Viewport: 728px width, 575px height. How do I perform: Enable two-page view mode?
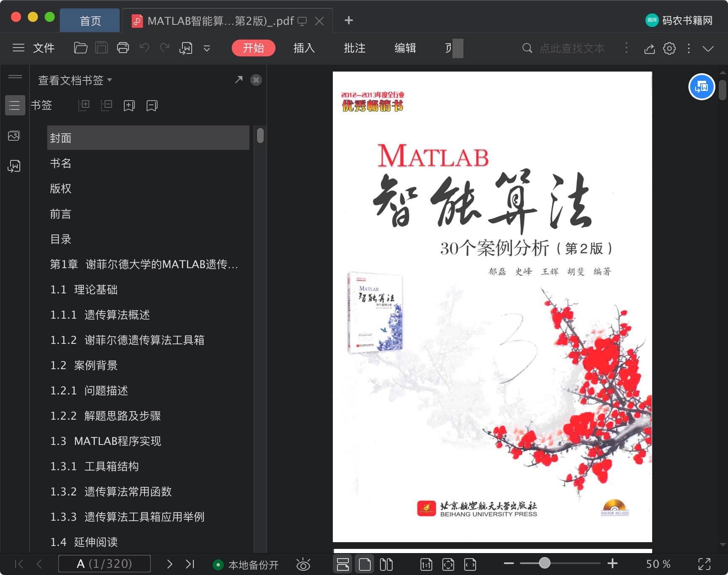pyautogui.click(x=386, y=564)
